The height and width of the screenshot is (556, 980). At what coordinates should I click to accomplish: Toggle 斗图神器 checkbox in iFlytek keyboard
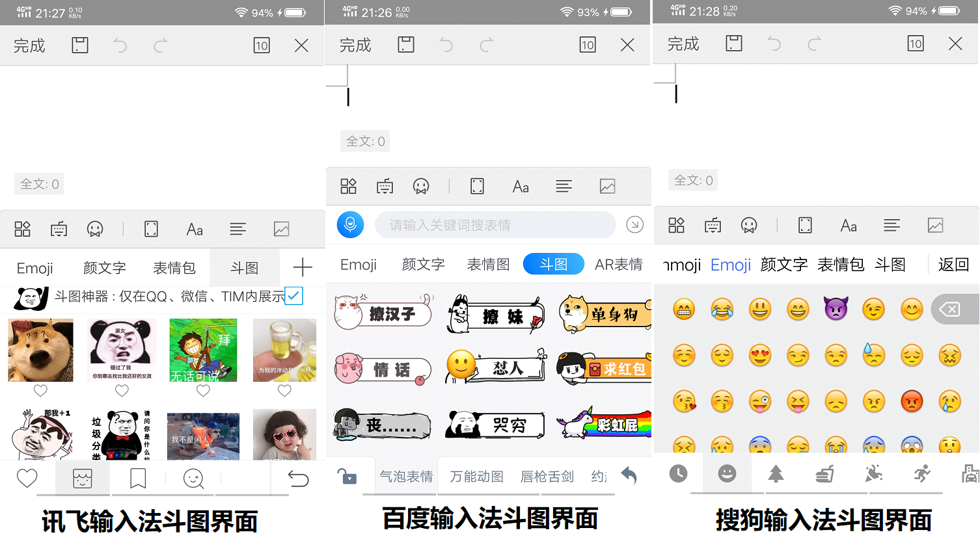[x=294, y=296]
